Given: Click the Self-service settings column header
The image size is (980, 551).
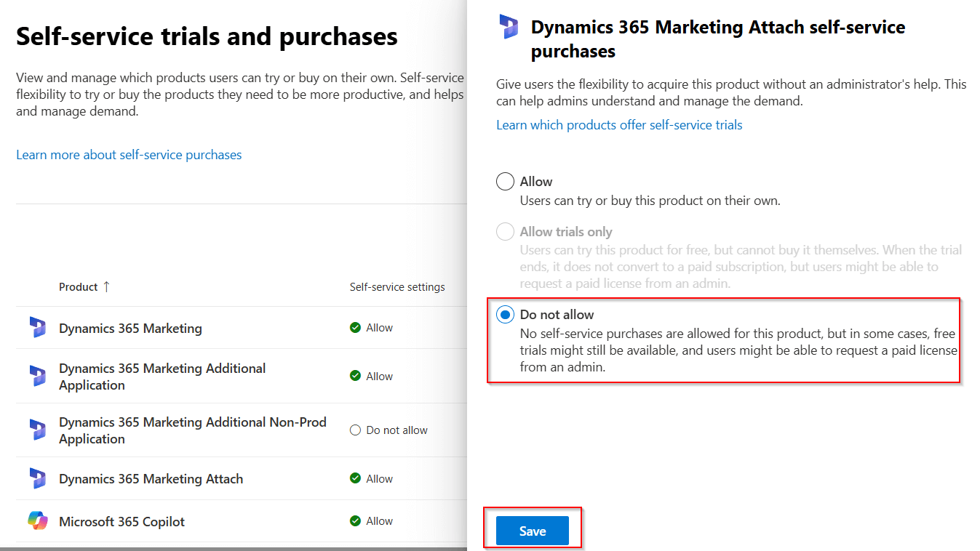Looking at the screenshot, I should click(397, 287).
